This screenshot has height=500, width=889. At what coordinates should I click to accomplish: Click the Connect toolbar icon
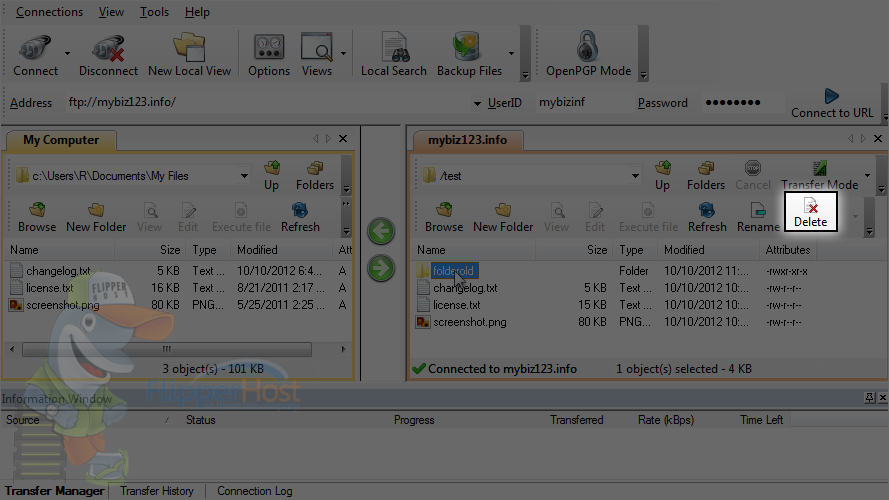pyautogui.click(x=35, y=55)
